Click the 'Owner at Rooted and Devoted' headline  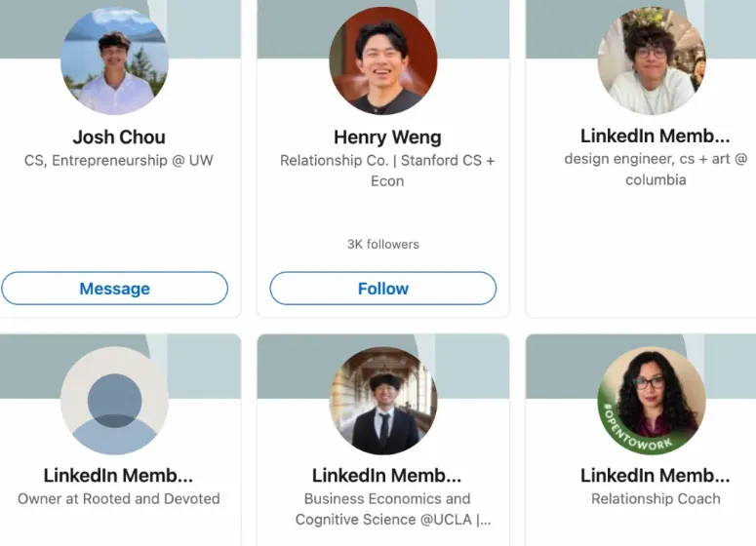[x=119, y=499]
